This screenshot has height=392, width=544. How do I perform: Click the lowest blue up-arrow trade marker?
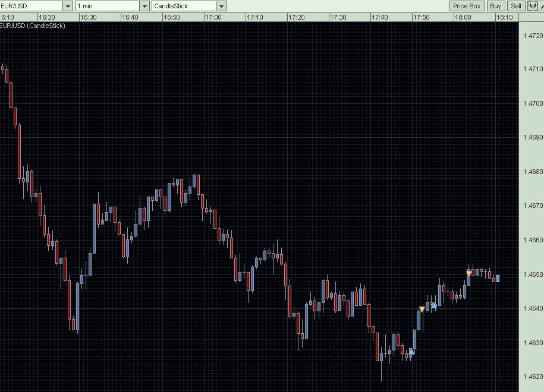pyautogui.click(x=411, y=352)
